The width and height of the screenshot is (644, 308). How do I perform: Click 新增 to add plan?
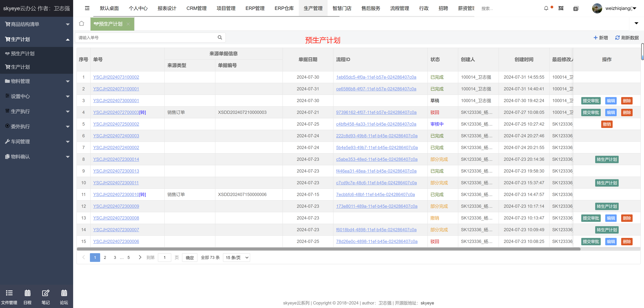point(601,37)
